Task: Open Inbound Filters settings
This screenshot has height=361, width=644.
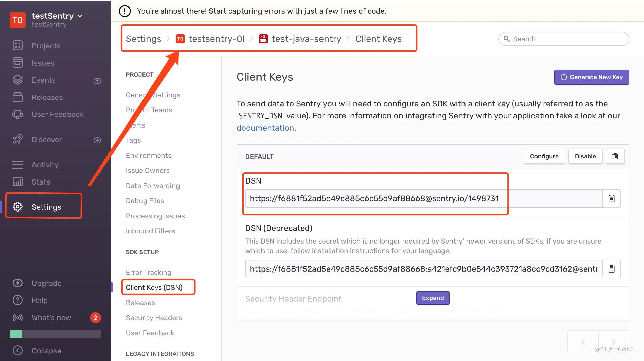Action: [151, 231]
